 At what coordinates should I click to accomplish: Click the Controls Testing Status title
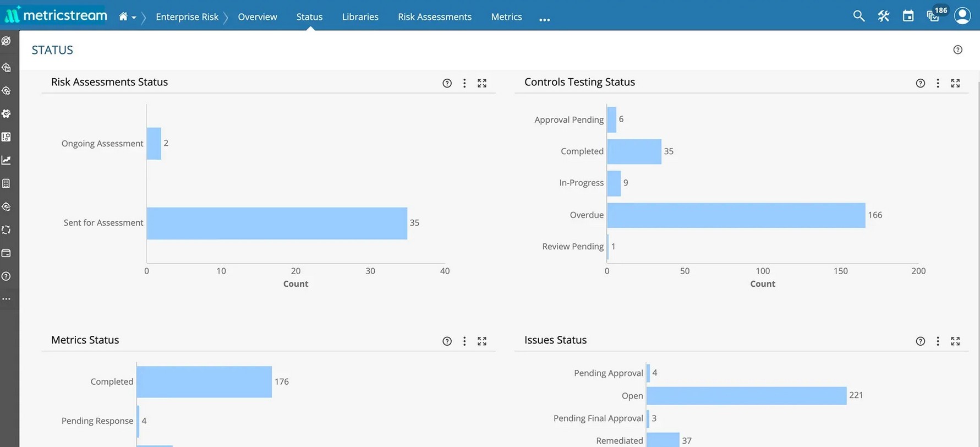[579, 82]
